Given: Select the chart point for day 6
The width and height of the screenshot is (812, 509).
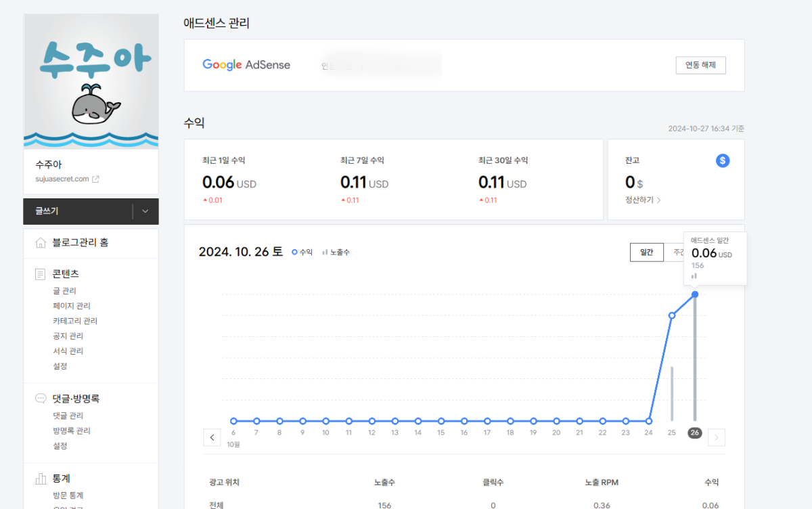Looking at the screenshot, I should pyautogui.click(x=233, y=420).
